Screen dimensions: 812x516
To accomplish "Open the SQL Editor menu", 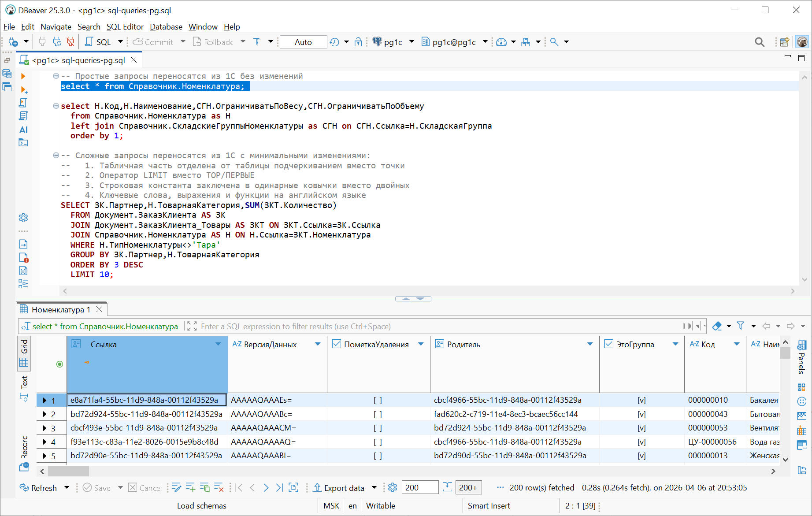I will 125,27.
